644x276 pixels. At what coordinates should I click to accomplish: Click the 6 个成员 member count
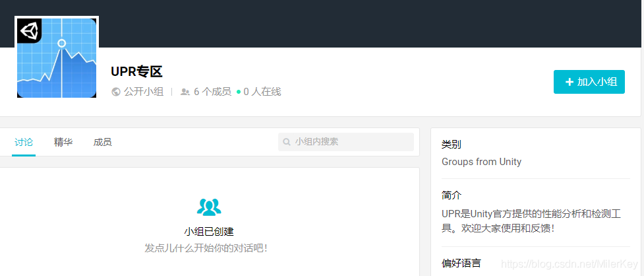click(x=212, y=92)
